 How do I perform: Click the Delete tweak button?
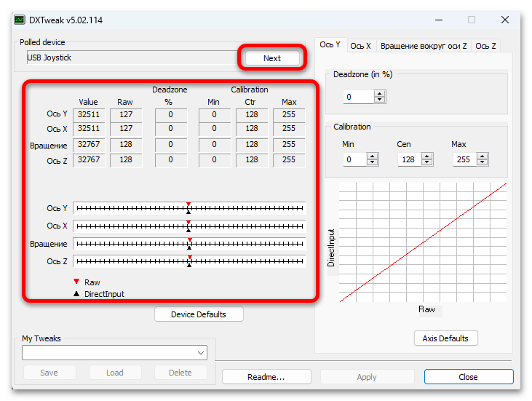[180, 373]
